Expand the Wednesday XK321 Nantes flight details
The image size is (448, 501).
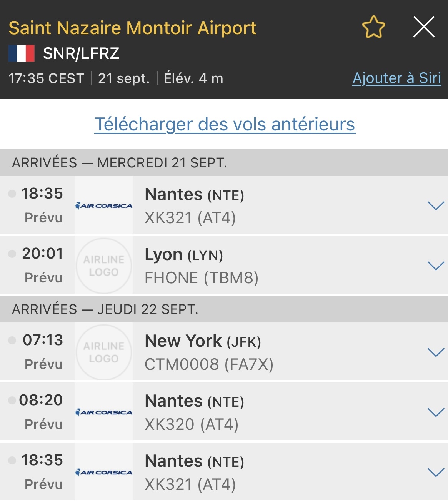click(436, 205)
